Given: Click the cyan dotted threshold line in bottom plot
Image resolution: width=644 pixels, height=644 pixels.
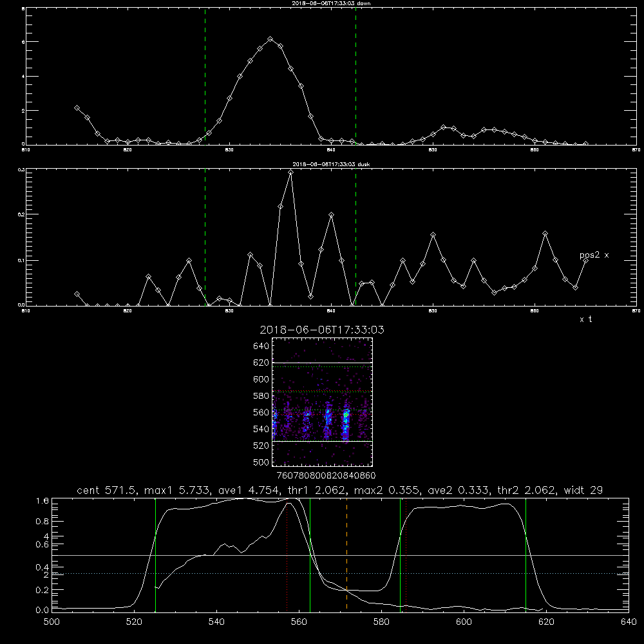Looking at the screenshot, I should [340, 573].
